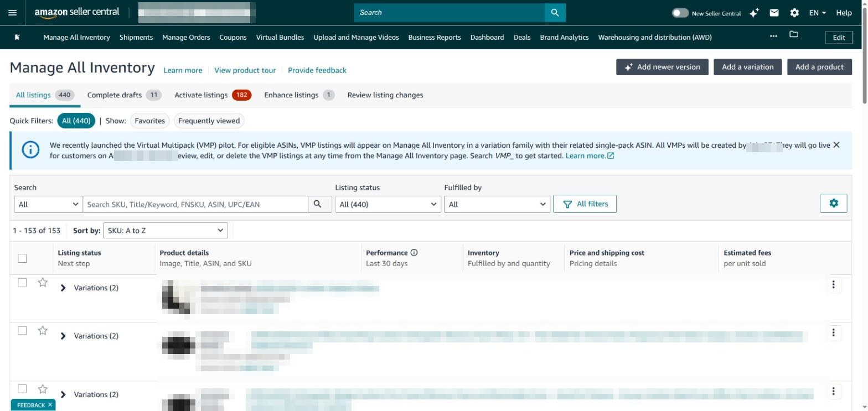Switch to Review listing changes tab
This screenshot has height=411, width=868.
[x=385, y=95]
